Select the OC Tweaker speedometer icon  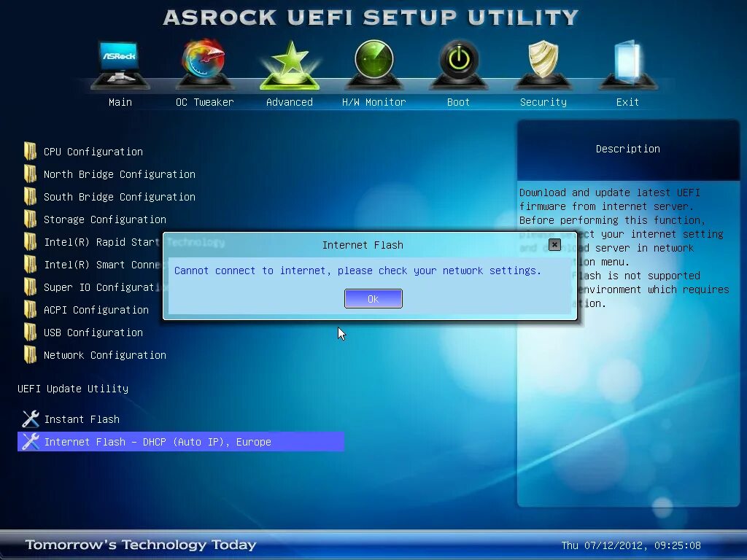point(204,64)
